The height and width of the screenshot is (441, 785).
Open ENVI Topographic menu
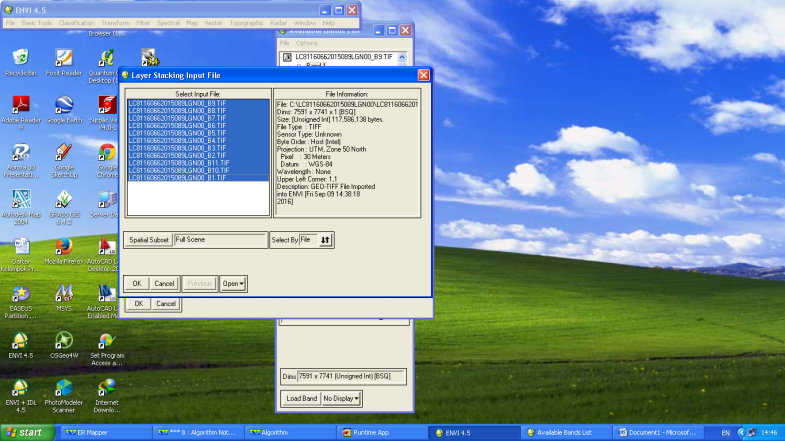[246, 23]
